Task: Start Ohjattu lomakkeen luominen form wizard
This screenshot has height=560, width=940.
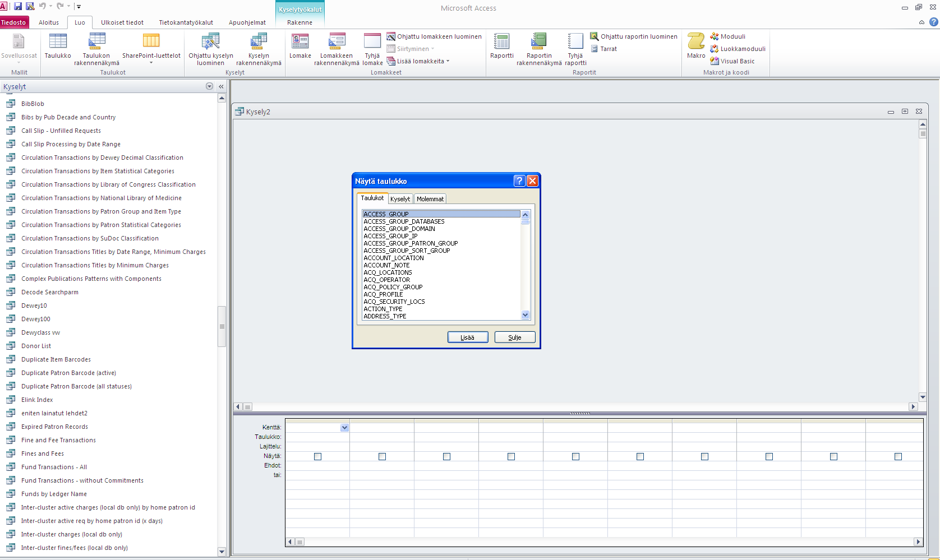Action: (434, 36)
